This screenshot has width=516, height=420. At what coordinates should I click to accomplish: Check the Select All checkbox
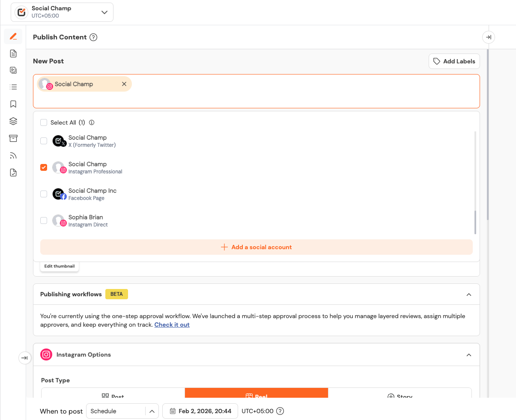pyautogui.click(x=44, y=122)
